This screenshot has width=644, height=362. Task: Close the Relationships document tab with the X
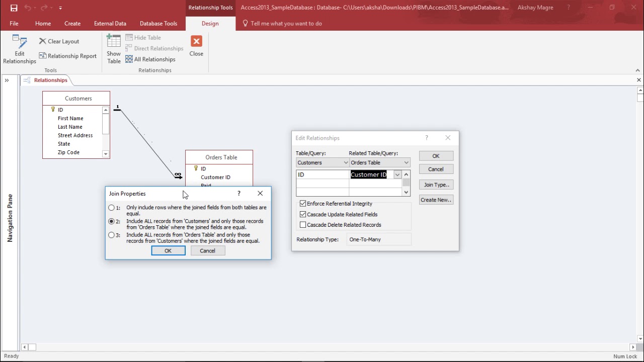(639, 80)
